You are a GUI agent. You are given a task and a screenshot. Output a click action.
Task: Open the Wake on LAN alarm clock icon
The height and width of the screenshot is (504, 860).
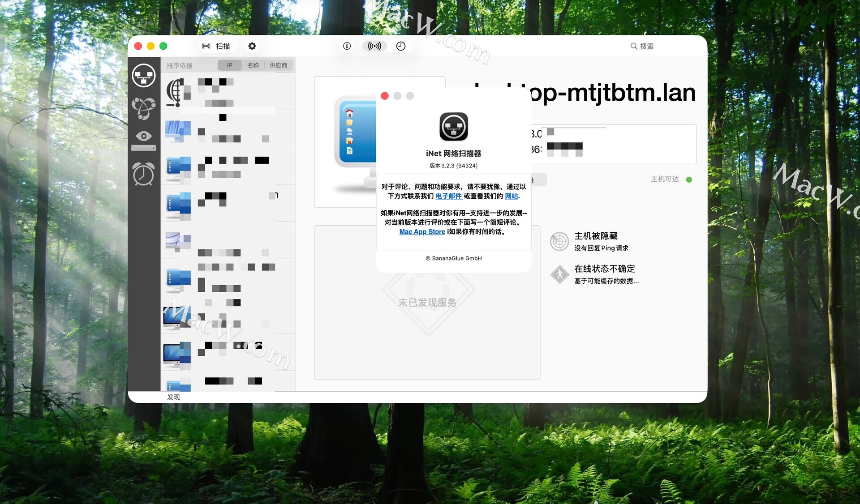(x=144, y=174)
